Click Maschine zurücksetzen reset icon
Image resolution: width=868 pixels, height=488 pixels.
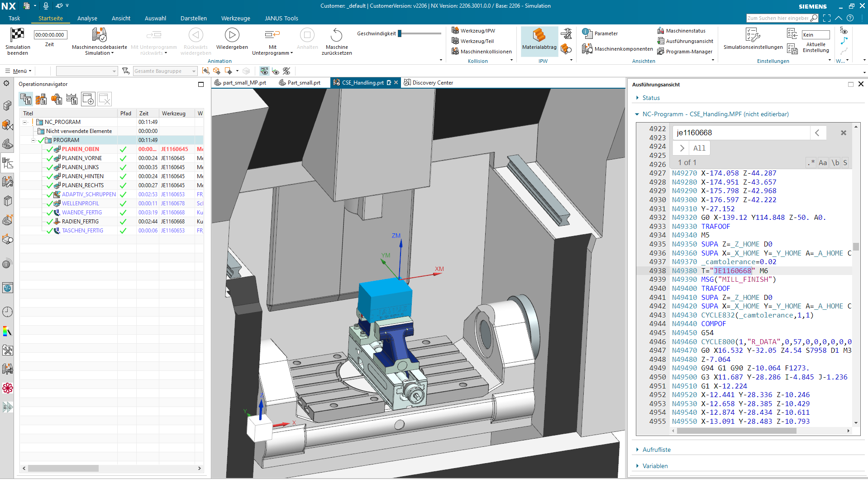coord(336,35)
